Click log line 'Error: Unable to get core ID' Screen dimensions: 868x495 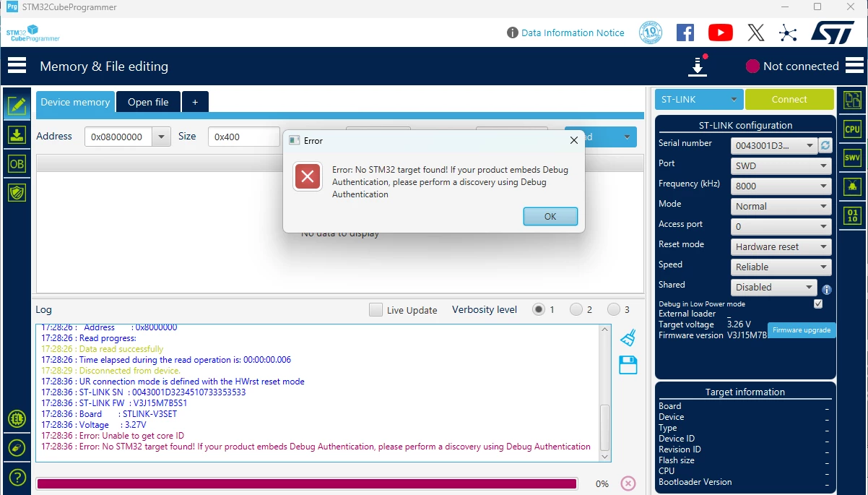[x=113, y=436]
